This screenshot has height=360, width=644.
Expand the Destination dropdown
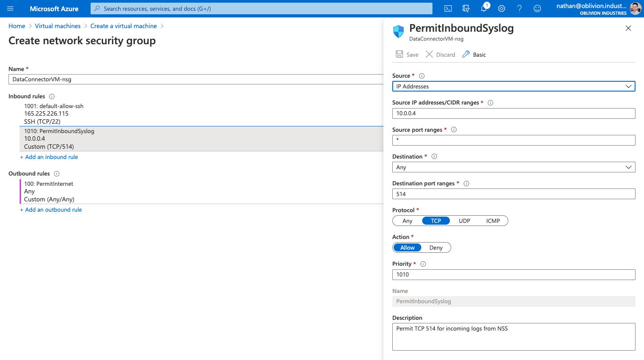(x=513, y=167)
